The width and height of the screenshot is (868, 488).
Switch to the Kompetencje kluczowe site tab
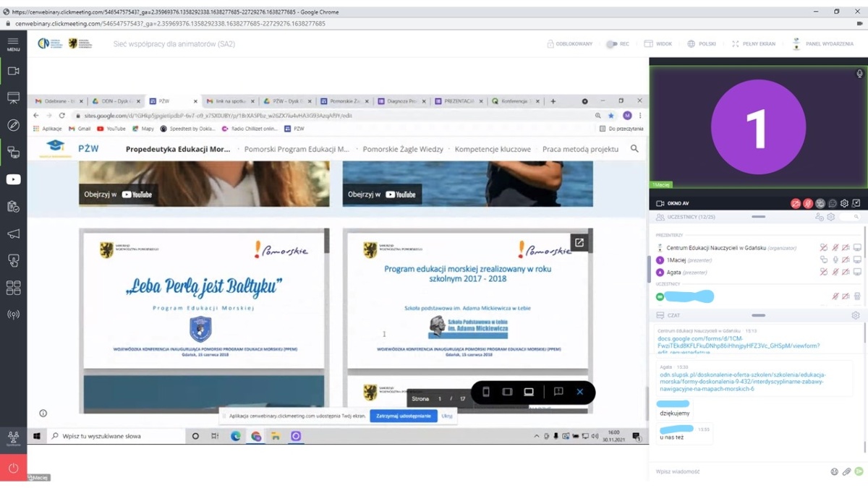click(493, 149)
